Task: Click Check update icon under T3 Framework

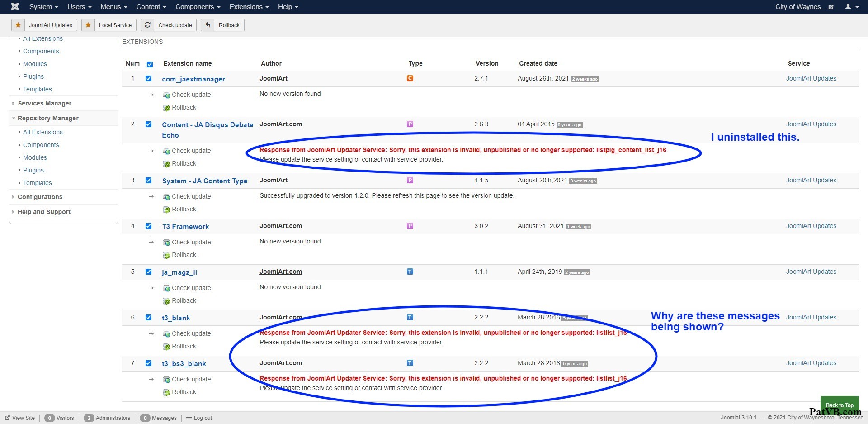Action: pos(166,243)
